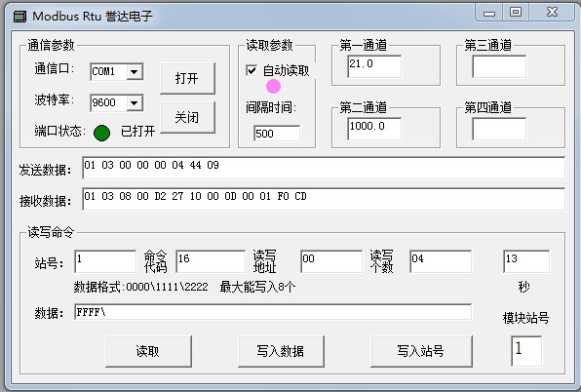This screenshot has height=392, width=581.
Task: Minimize the Modbus Rtu window
Action: pyautogui.click(x=489, y=13)
